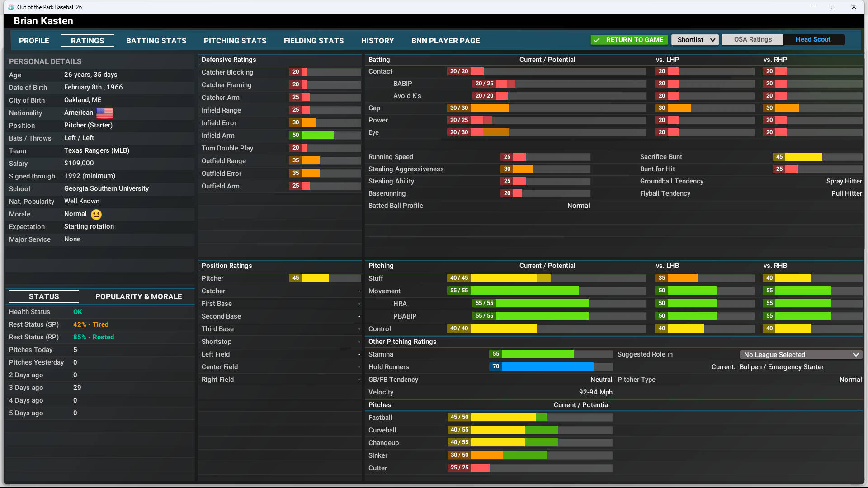View the History tab
This screenshot has width=868, height=488.
[x=377, y=41]
